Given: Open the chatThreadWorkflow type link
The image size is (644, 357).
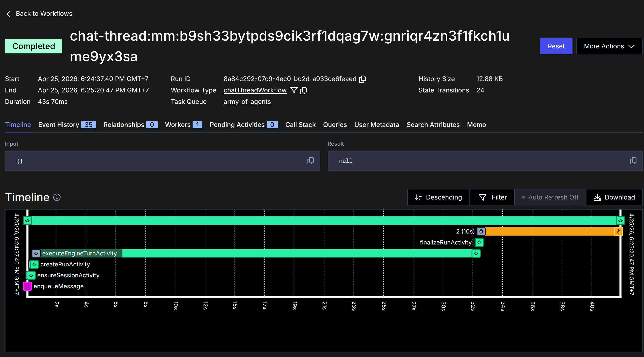Looking at the screenshot, I should [255, 90].
